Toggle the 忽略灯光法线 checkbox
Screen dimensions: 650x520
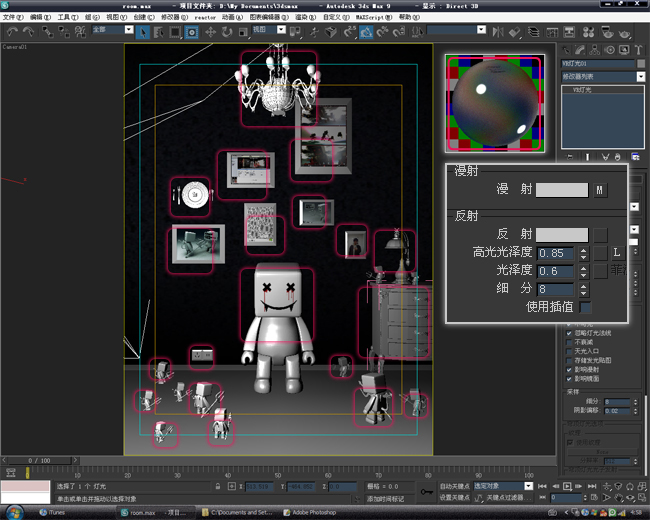(569, 333)
